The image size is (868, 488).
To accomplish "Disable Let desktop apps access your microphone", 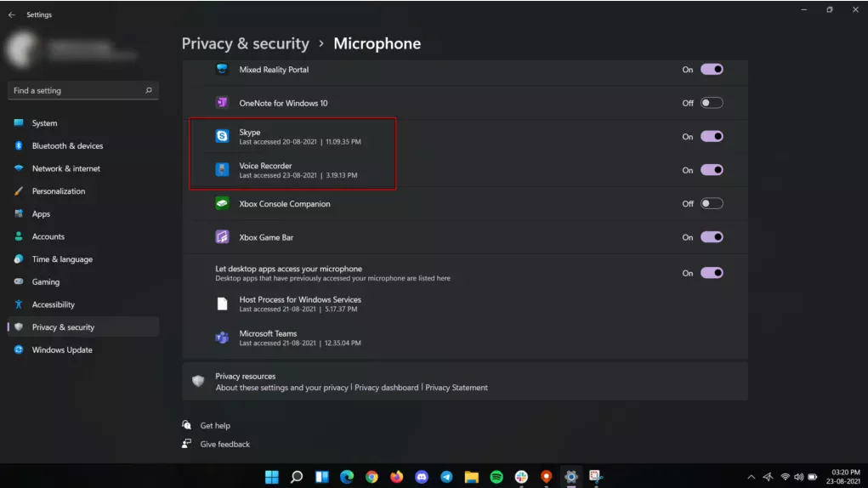I will (x=712, y=273).
